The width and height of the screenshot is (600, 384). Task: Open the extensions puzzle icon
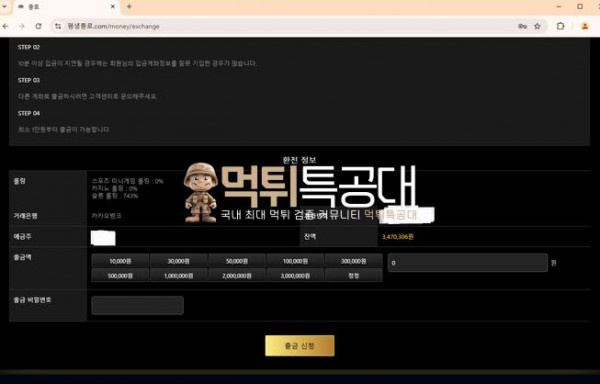click(x=561, y=26)
